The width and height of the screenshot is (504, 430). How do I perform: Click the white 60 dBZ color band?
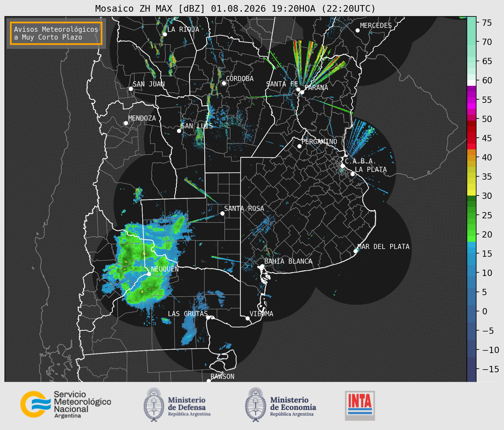[x=471, y=83]
